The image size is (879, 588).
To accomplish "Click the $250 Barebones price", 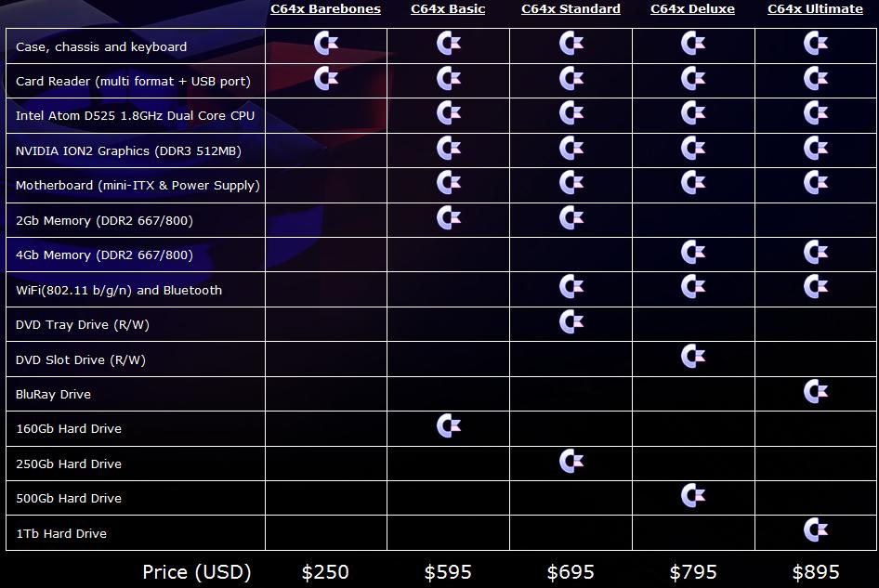I will 325,571.
